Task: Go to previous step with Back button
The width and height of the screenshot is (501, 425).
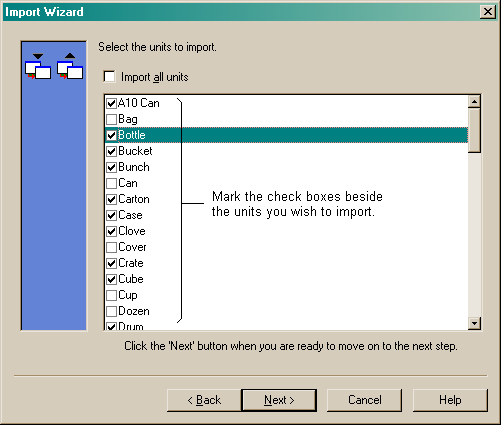Action: (x=204, y=400)
